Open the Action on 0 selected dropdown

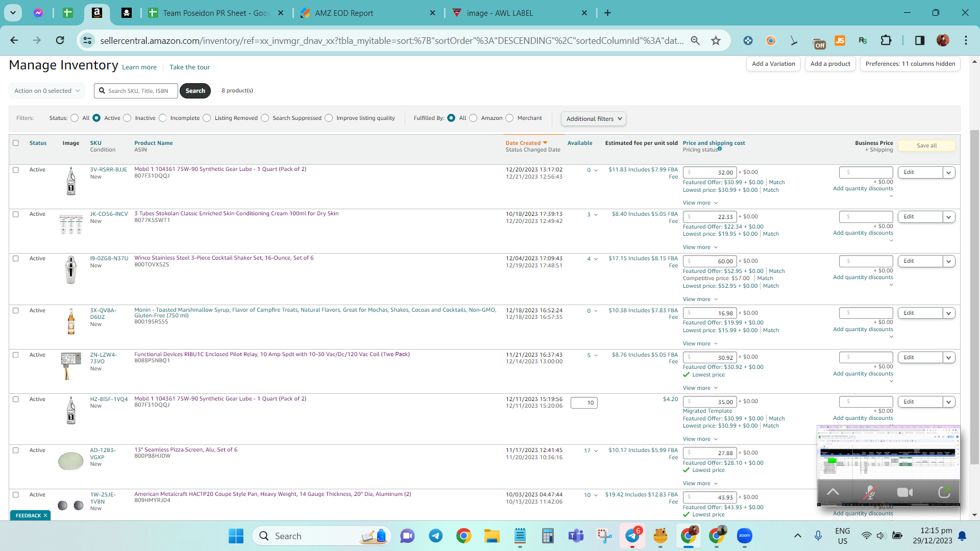coord(46,91)
